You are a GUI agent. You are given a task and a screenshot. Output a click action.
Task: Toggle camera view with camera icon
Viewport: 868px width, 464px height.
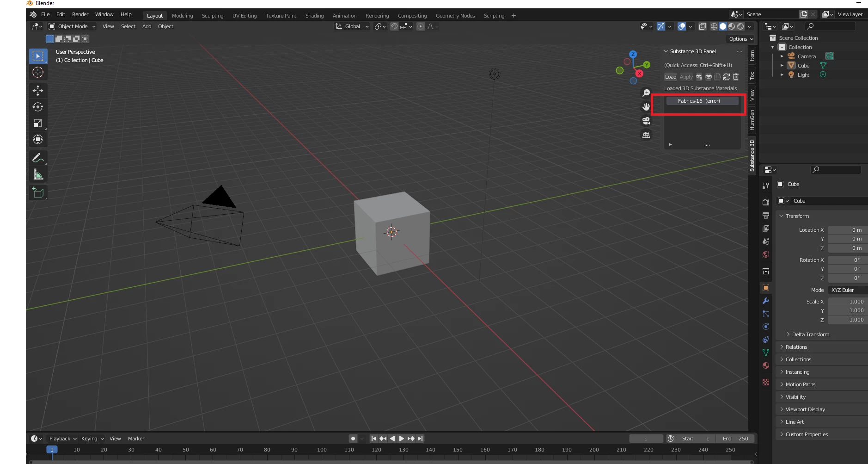tap(646, 121)
